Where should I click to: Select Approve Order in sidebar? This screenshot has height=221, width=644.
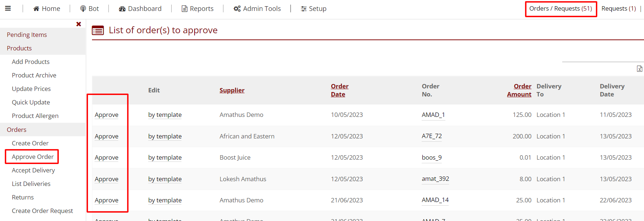pyautogui.click(x=32, y=157)
